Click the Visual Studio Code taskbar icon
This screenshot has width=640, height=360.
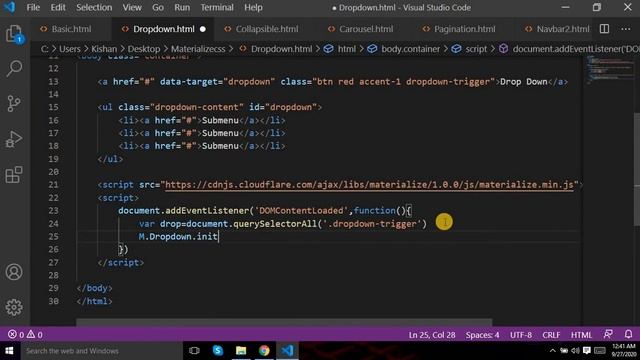point(287,351)
